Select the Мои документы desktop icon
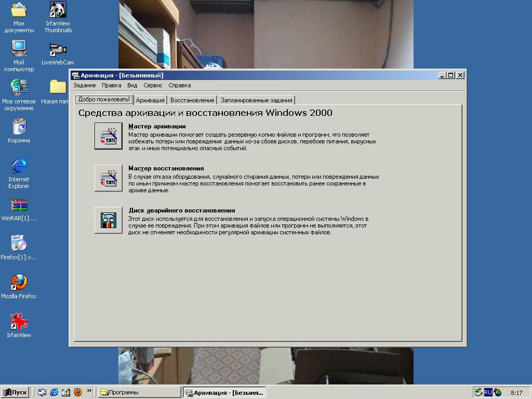The width and height of the screenshot is (532, 399). [x=19, y=18]
